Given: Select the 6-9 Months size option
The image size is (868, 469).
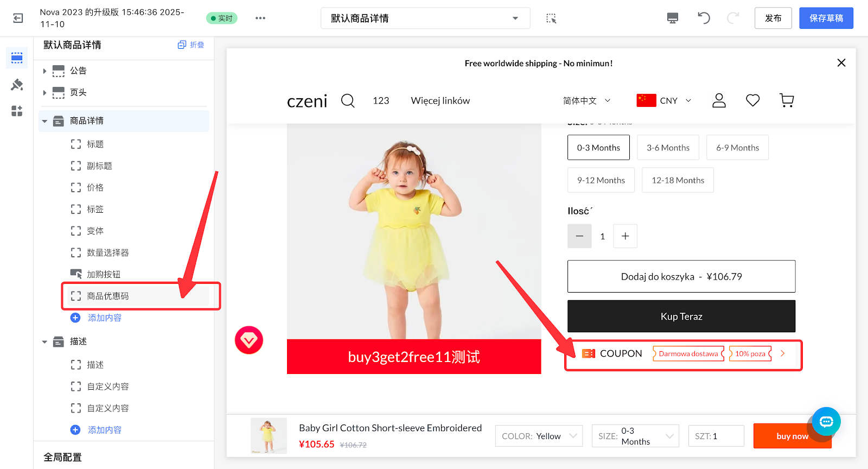Looking at the screenshot, I should (737, 148).
